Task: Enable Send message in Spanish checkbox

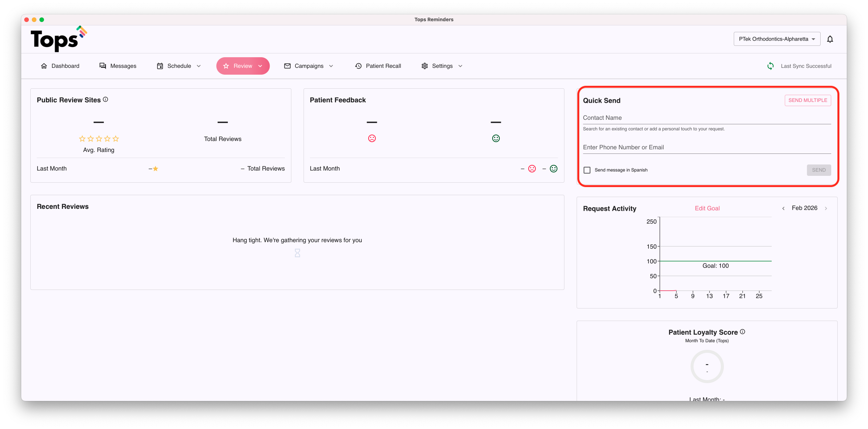Action: (587, 170)
